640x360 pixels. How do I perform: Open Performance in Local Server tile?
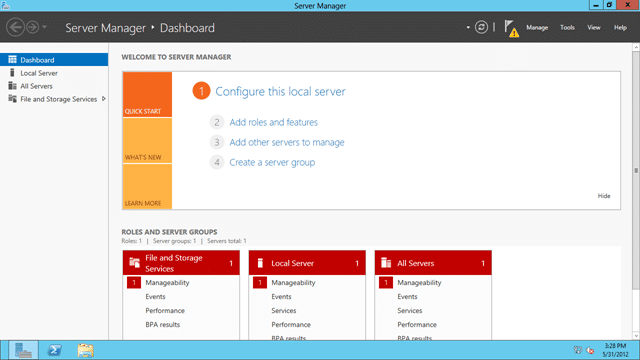click(291, 324)
